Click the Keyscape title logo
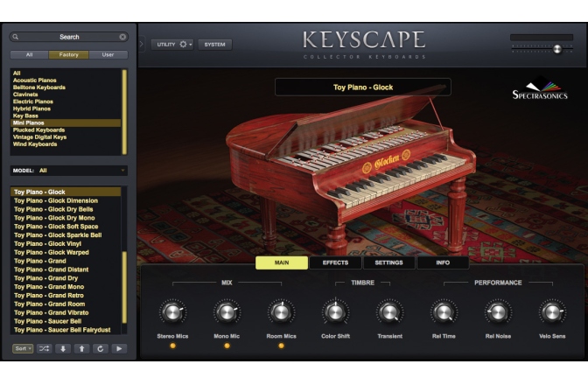 (x=364, y=40)
